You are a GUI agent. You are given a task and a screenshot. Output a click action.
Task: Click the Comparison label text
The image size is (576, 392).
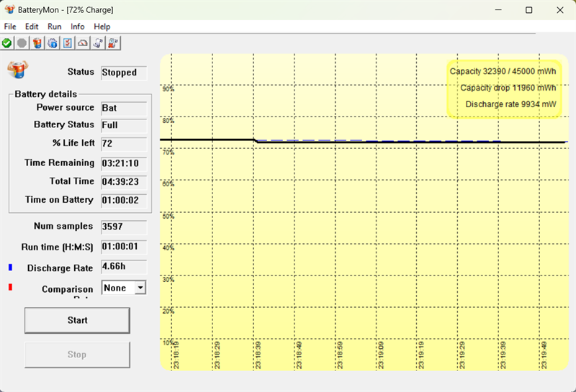(67, 289)
